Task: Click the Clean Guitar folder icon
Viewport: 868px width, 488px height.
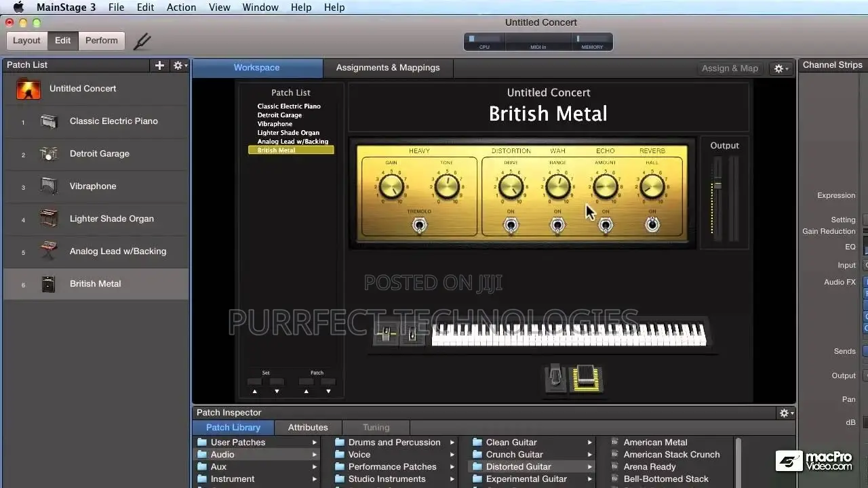Action: pyautogui.click(x=477, y=443)
